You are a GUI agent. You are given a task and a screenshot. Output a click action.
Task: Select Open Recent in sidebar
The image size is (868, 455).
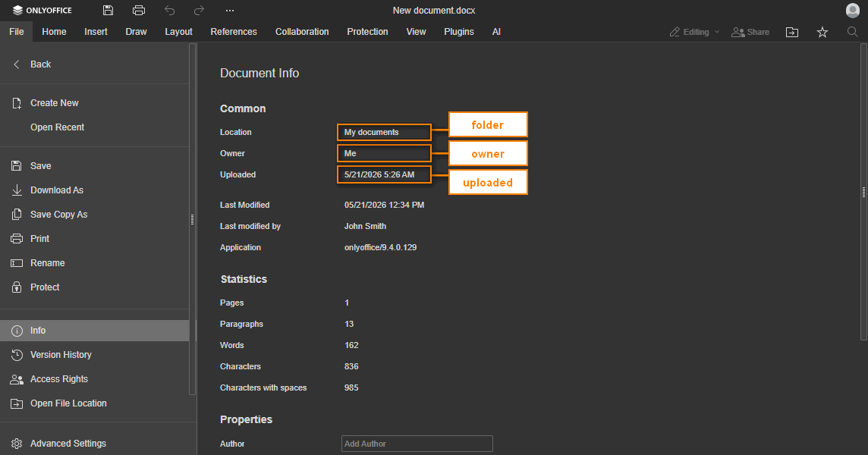[x=58, y=127]
